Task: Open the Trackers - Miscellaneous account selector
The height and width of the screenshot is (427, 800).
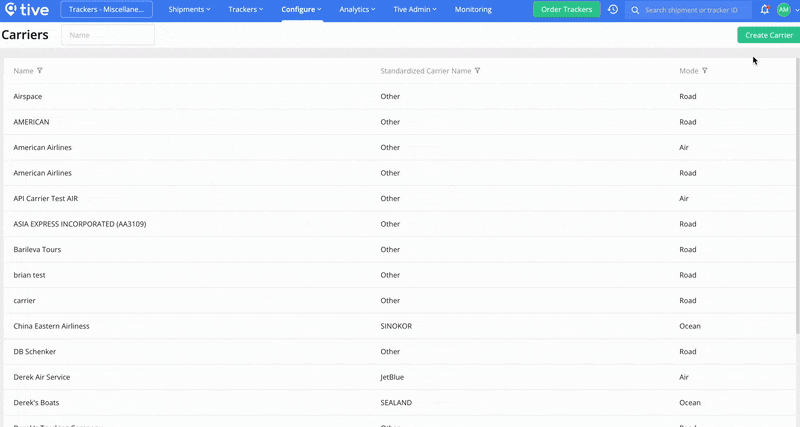Action: (106, 9)
